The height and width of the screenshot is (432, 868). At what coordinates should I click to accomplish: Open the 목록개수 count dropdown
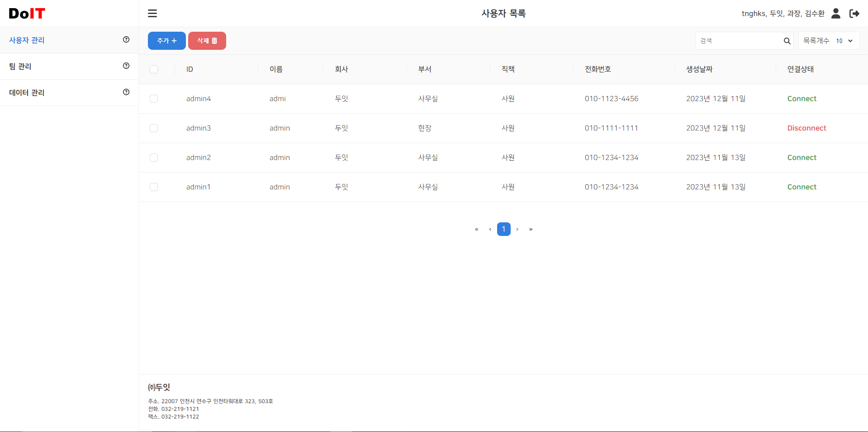click(x=844, y=41)
